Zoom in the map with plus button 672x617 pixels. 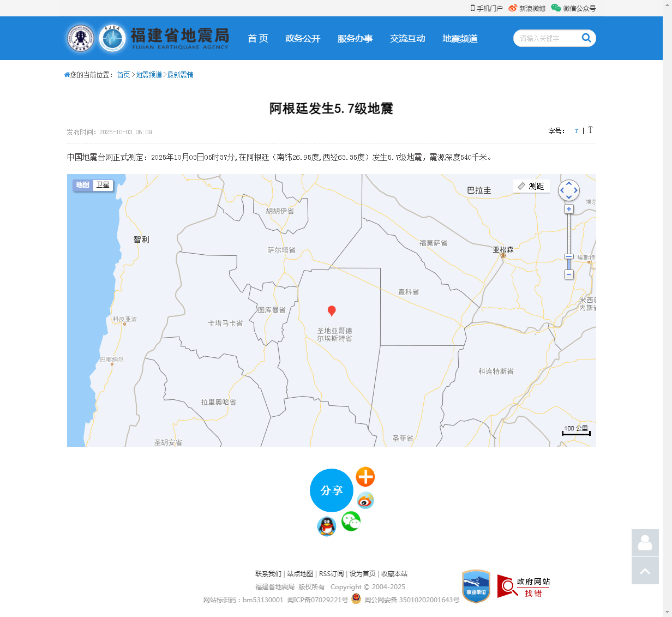point(569,209)
